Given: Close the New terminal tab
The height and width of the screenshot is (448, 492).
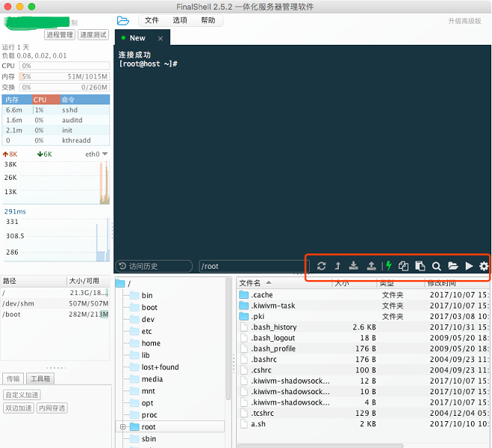Looking at the screenshot, I should (x=160, y=38).
